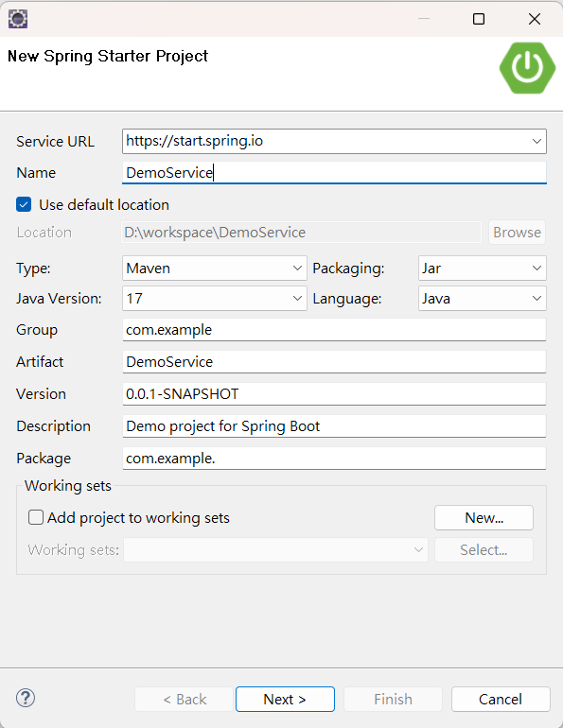Image resolution: width=563 pixels, height=728 pixels.
Task: Click the Eclipse window icon in title bar
Action: [18, 19]
